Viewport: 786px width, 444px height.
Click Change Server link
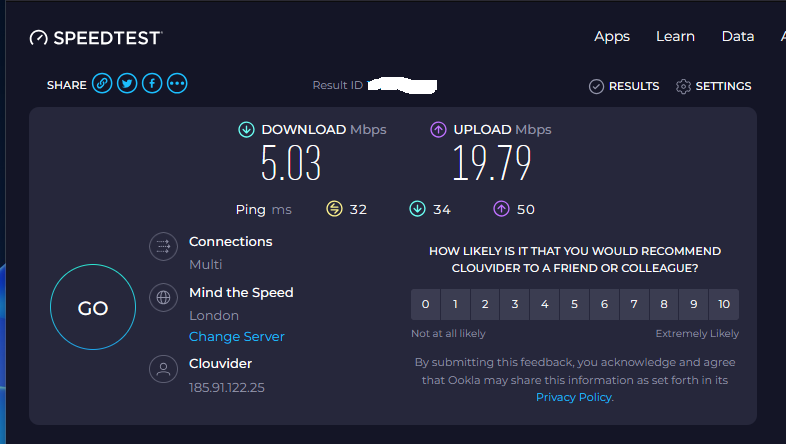[x=237, y=336]
